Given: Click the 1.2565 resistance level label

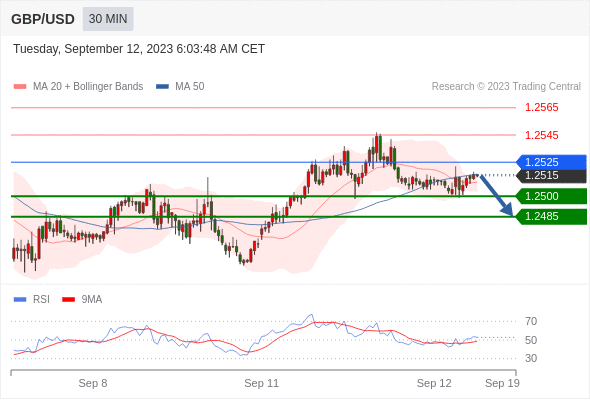Looking at the screenshot, I should [541, 107].
